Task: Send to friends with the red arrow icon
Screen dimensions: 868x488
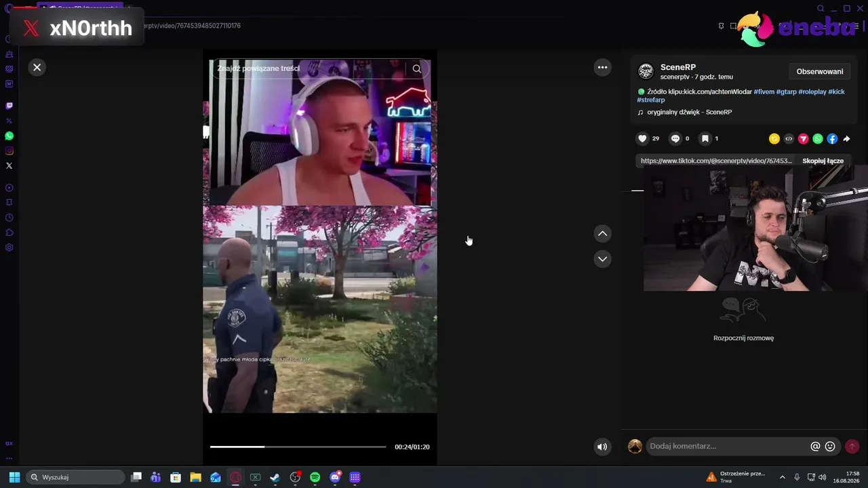Action: coord(804,138)
